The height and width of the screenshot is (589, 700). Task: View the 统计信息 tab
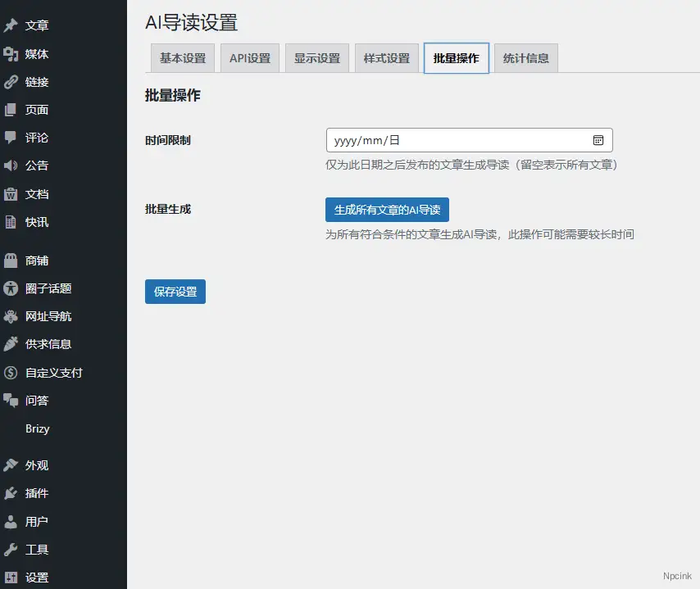tap(525, 57)
